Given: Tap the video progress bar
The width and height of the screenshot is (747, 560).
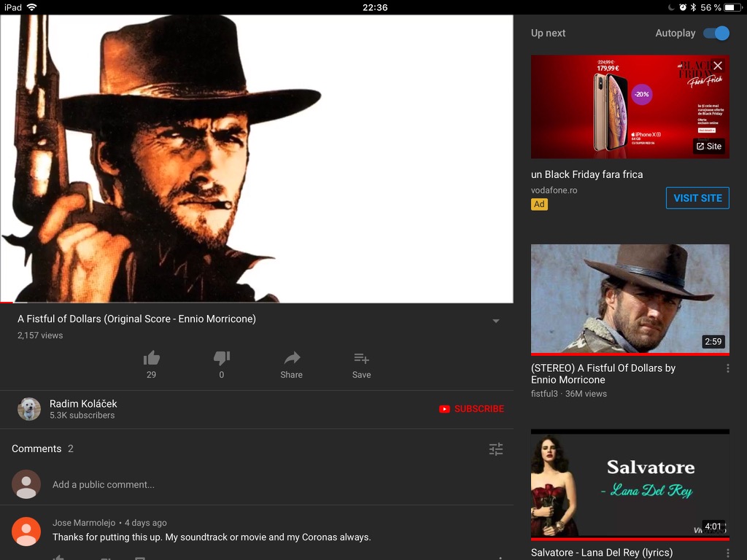Looking at the screenshot, I should (x=257, y=302).
